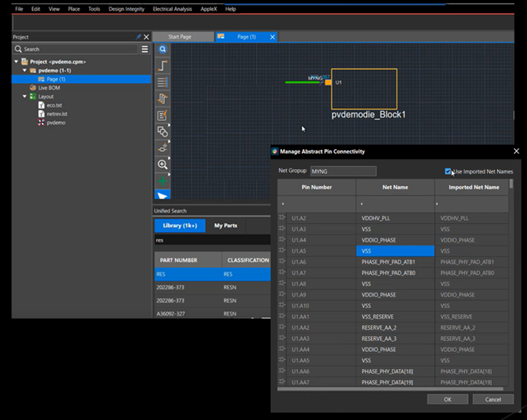Click the Net Group name input field

[343, 171]
